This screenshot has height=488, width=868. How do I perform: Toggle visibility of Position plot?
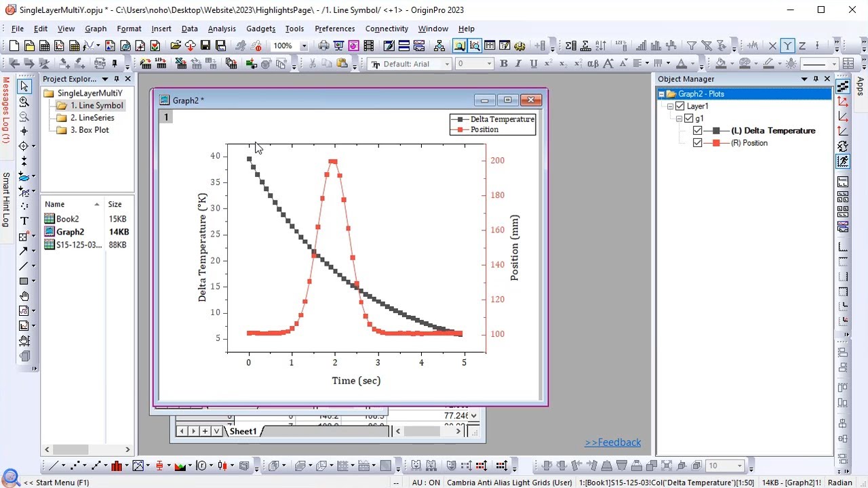[x=697, y=143]
